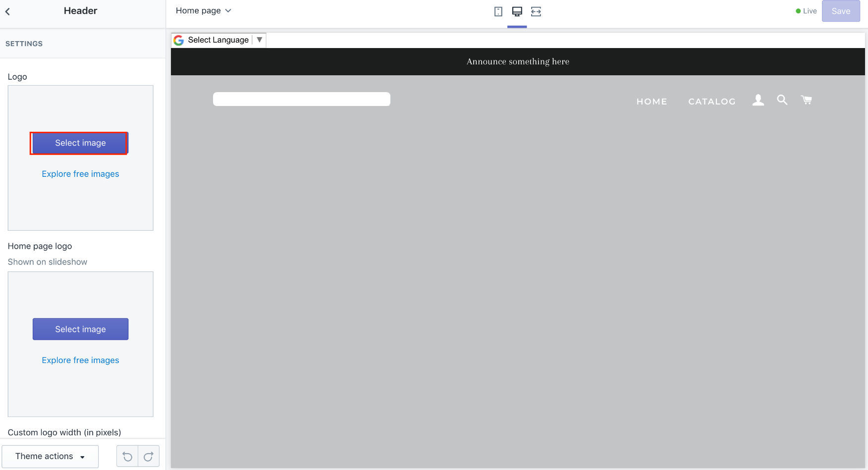The image size is (868, 470).
Task: Switch to fullscreen width preview icon
Action: [x=536, y=11]
